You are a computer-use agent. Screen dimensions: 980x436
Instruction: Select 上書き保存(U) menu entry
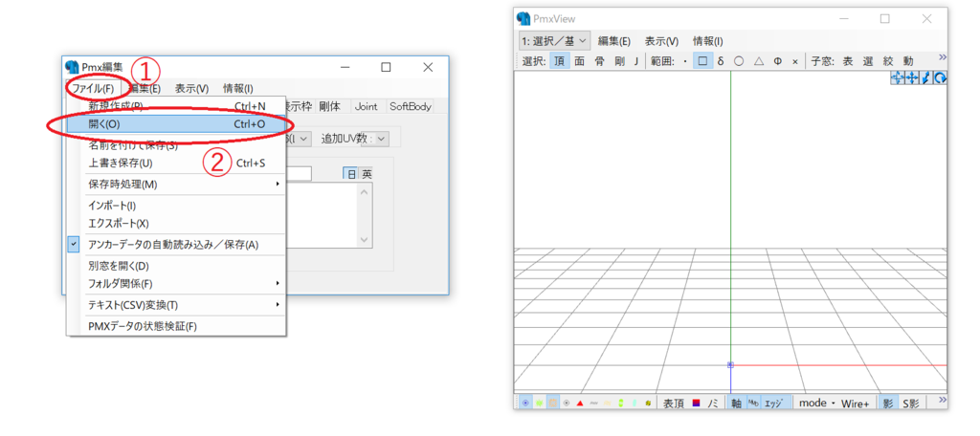177,163
